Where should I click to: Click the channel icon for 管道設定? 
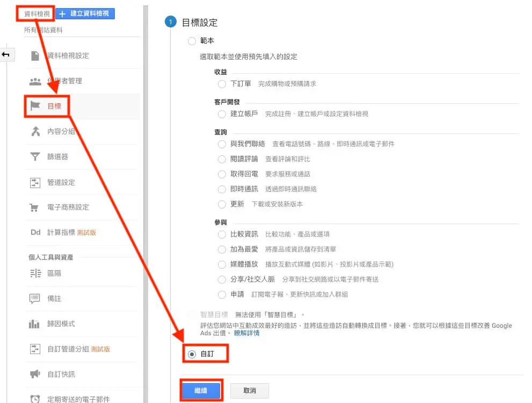[35, 182]
